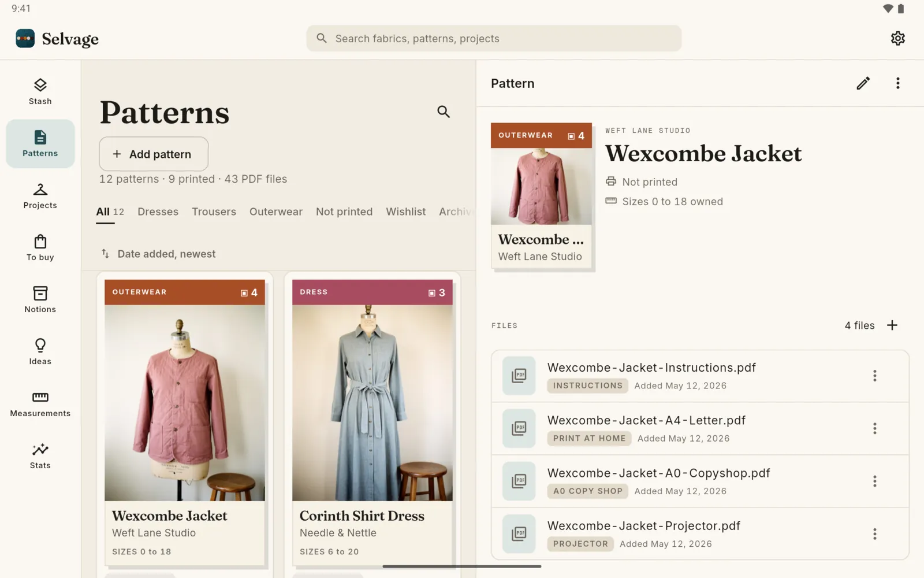Click the PRINT AT HOME tag

[589, 438]
